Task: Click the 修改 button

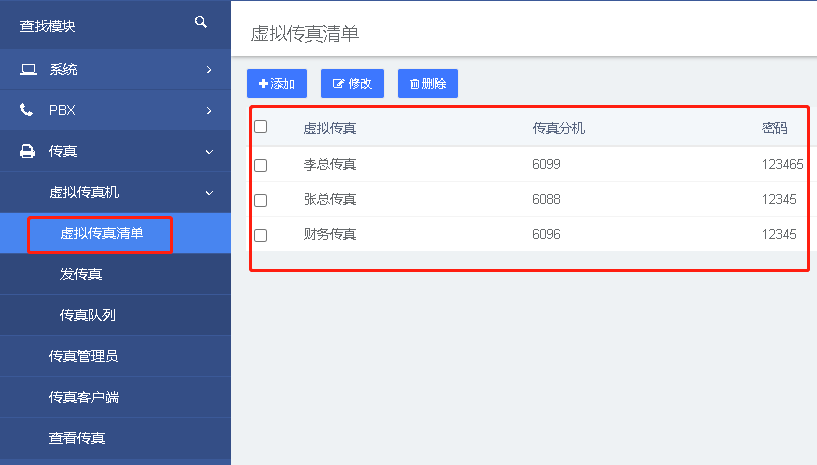Action: pyautogui.click(x=352, y=83)
